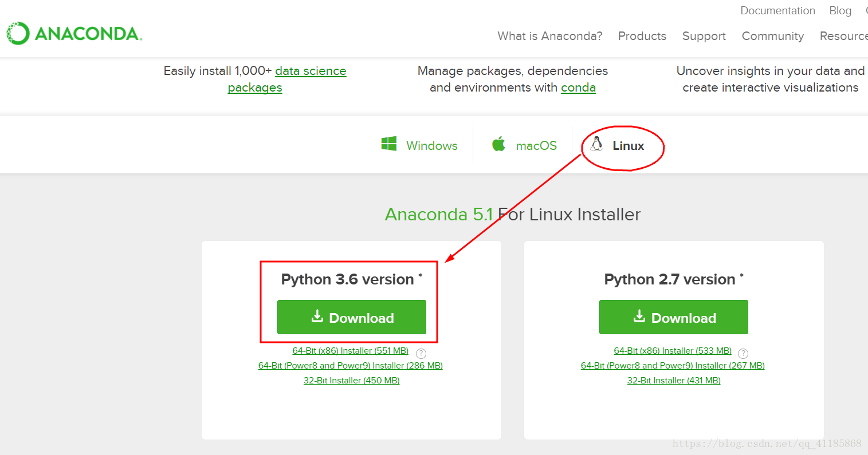Download Python 2.7 version installer

point(674,317)
